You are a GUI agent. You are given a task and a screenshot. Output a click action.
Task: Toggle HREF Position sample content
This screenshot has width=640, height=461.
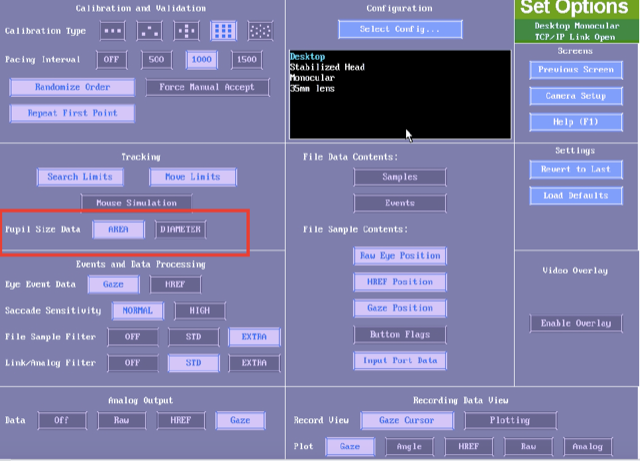[x=400, y=282]
